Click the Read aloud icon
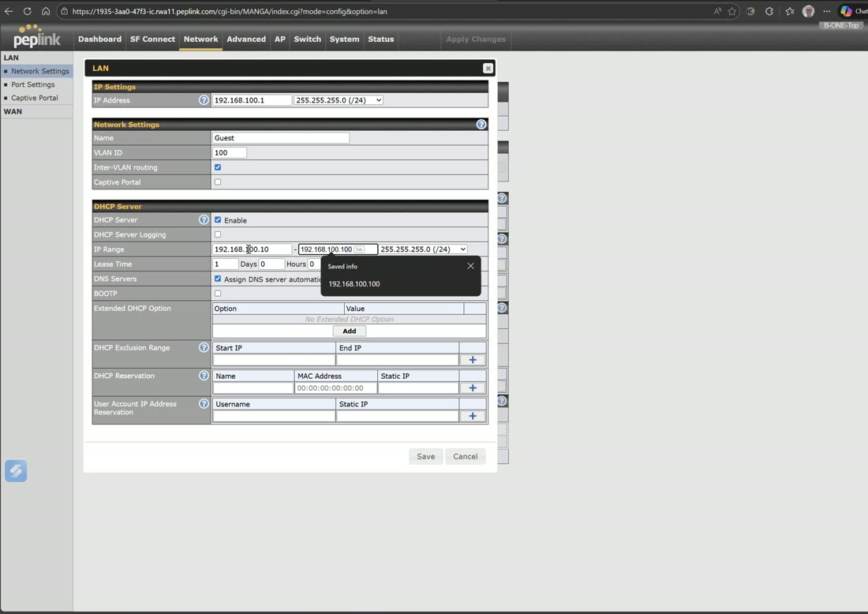Image resolution: width=868 pixels, height=614 pixels. [717, 11]
